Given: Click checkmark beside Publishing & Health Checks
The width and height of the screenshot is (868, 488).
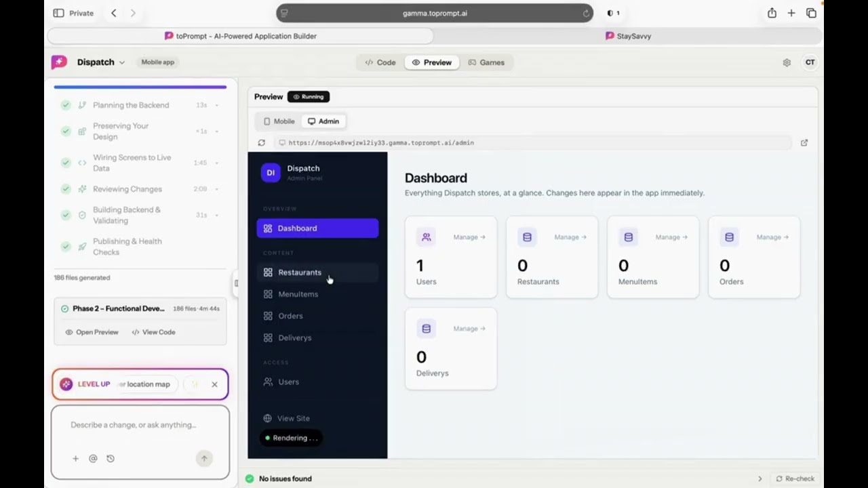Looking at the screenshot, I should pyautogui.click(x=65, y=247).
